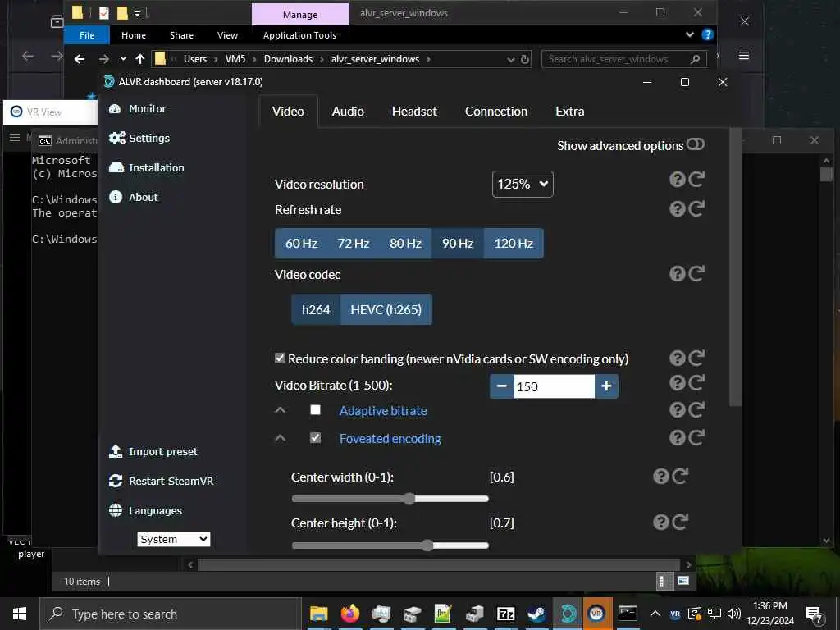Show help for Video codec
Image resolution: width=840 pixels, height=630 pixels.
coord(677,274)
